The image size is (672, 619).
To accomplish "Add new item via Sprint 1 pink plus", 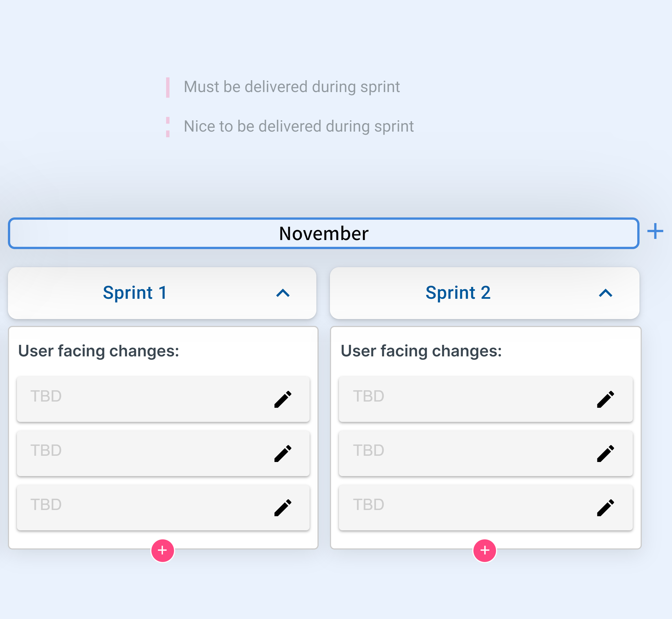I will pos(162,550).
